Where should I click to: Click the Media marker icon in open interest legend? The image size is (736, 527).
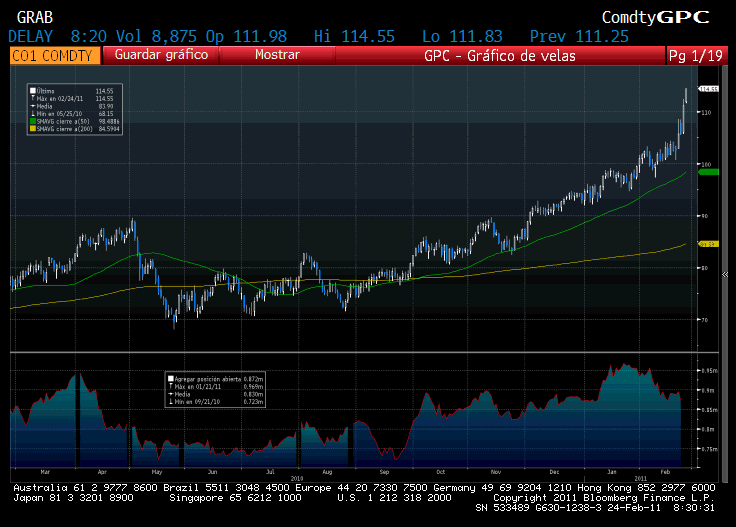(x=171, y=394)
